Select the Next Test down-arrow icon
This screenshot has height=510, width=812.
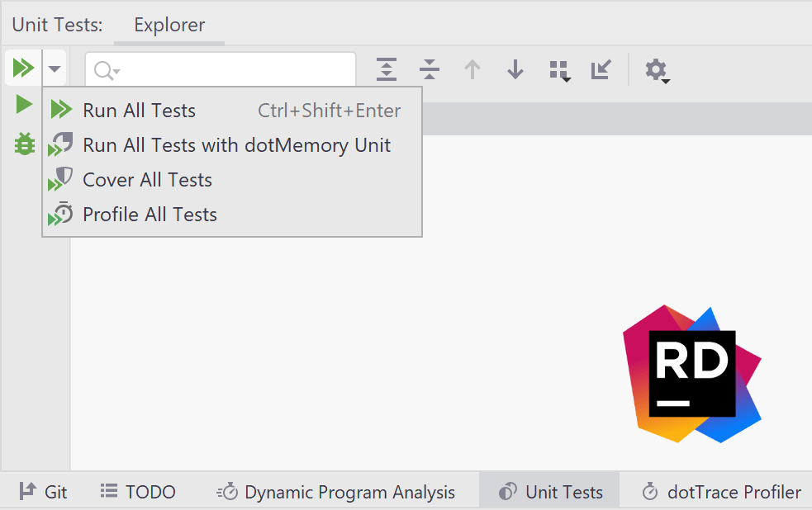point(515,70)
